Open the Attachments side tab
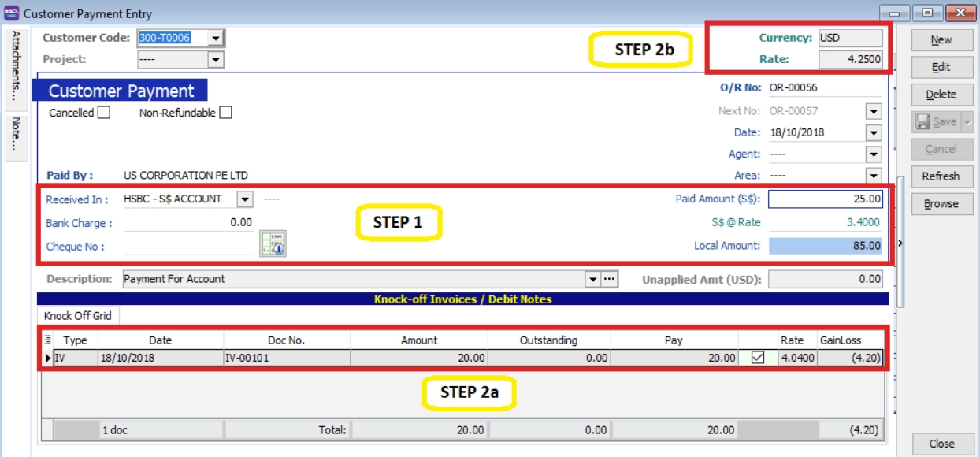 pyautogui.click(x=16, y=65)
